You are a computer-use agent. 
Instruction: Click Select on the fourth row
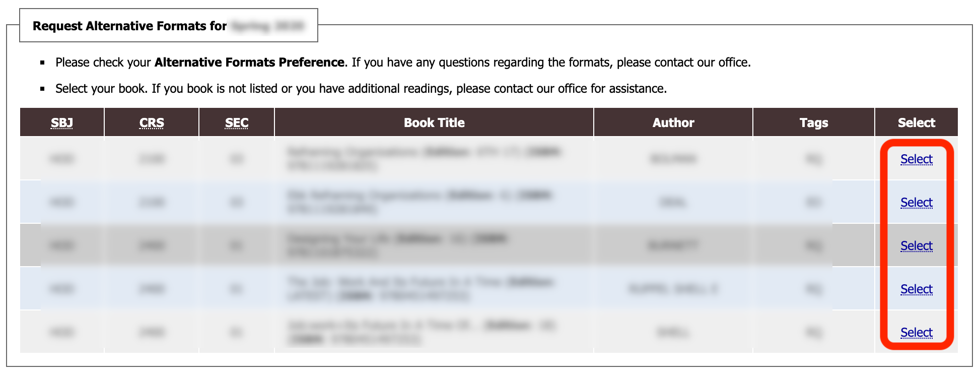point(916,289)
